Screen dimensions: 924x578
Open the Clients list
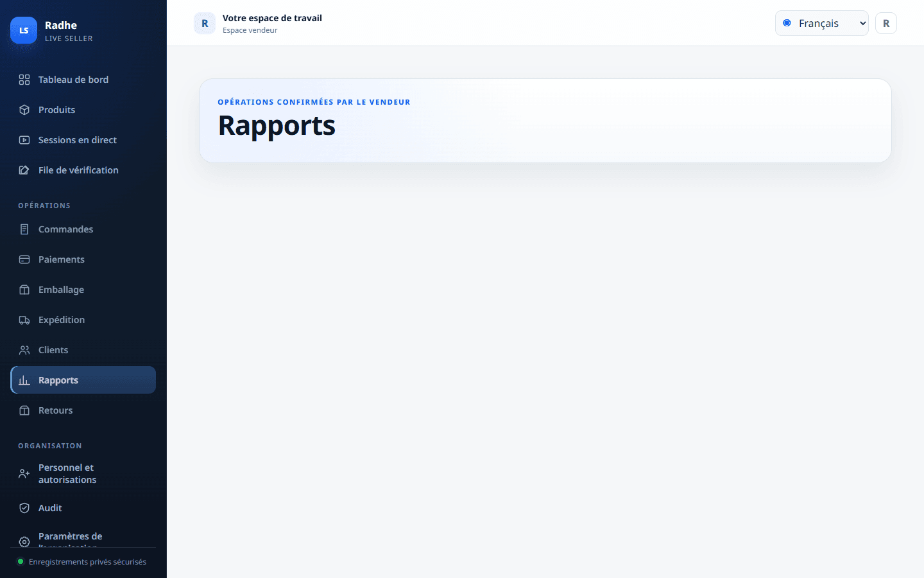(x=83, y=350)
